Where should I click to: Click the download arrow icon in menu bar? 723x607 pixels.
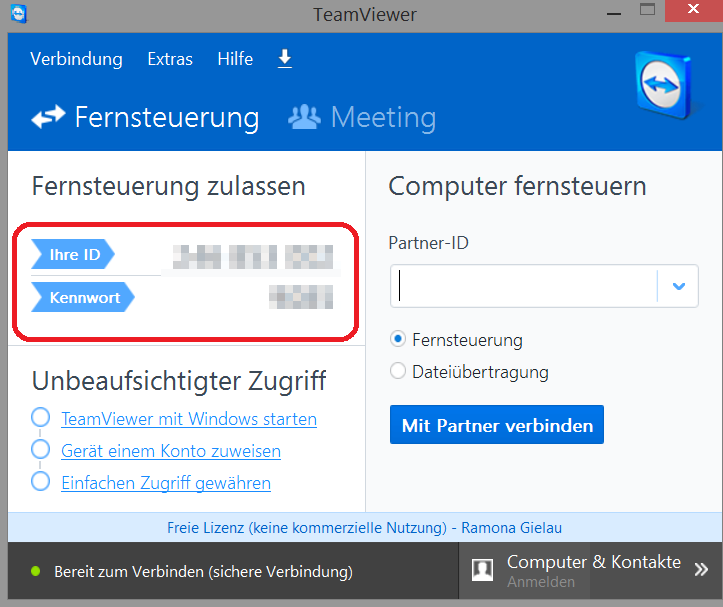coord(285,59)
